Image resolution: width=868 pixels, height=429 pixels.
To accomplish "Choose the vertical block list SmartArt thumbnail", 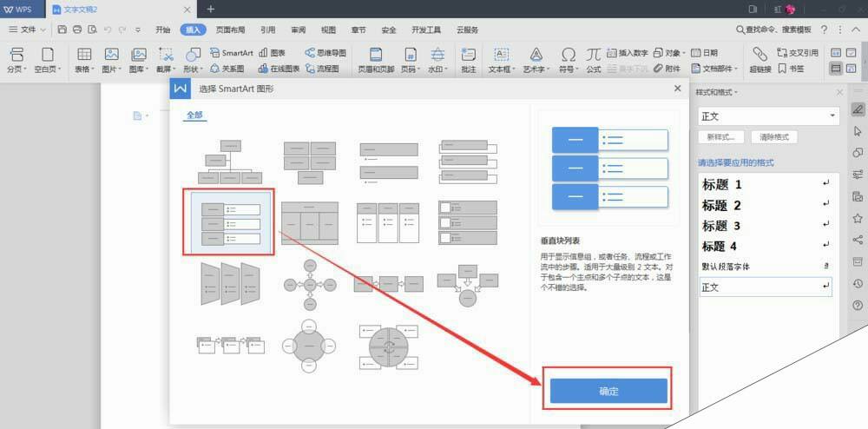I will coord(231,224).
